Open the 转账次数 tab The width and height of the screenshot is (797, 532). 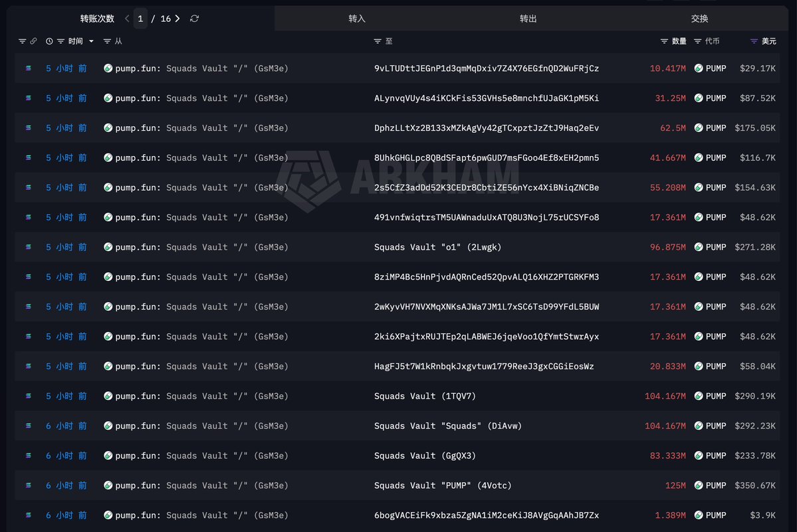(97, 19)
